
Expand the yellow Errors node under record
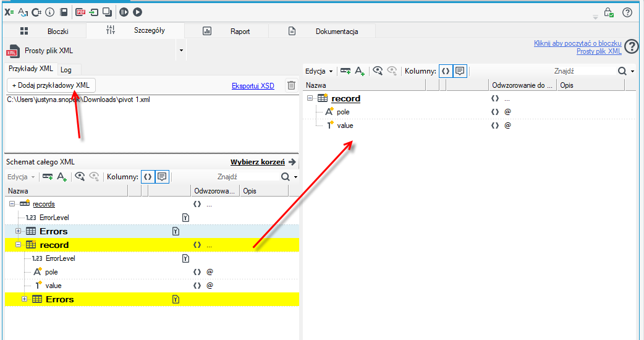tap(24, 299)
